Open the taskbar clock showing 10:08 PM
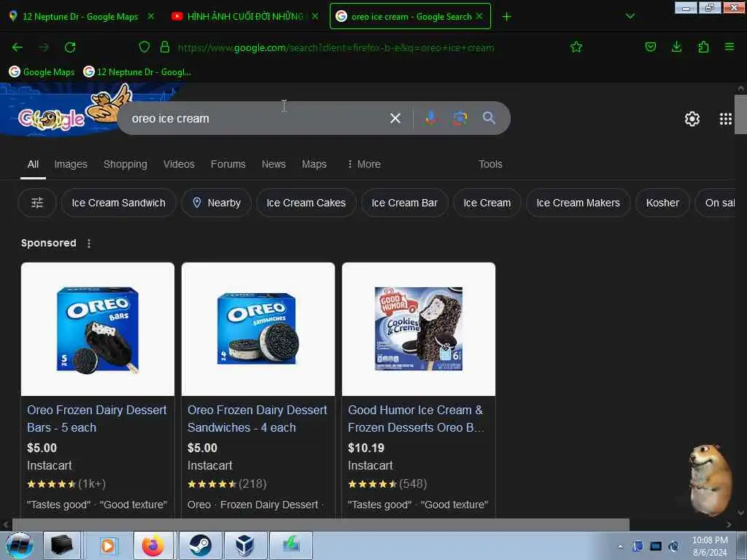This screenshot has height=560, width=747. tap(710, 546)
